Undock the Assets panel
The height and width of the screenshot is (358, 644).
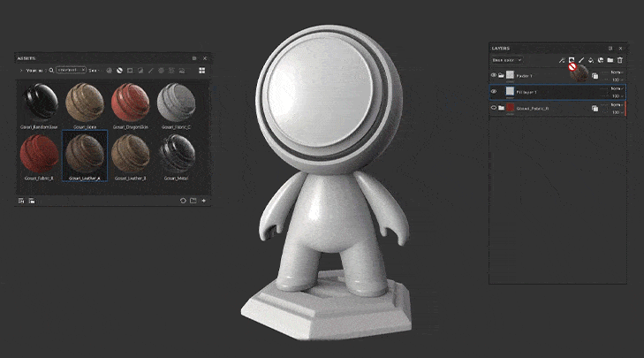(194, 58)
